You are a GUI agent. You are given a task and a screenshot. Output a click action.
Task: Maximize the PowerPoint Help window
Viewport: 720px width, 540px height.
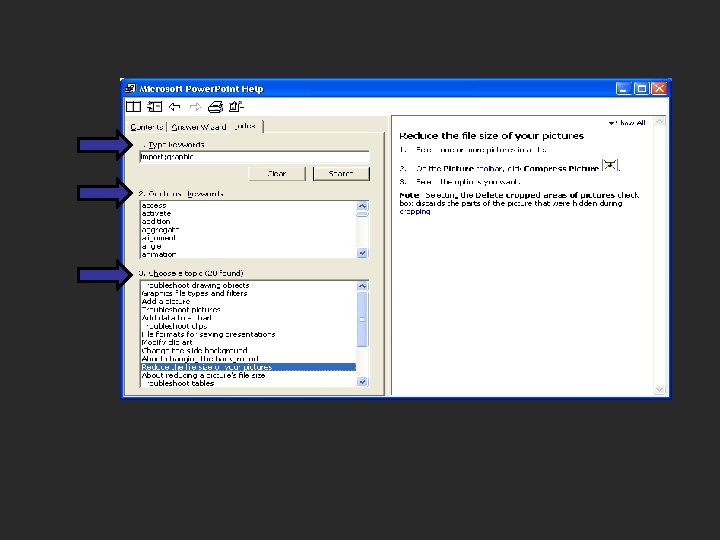(641, 88)
